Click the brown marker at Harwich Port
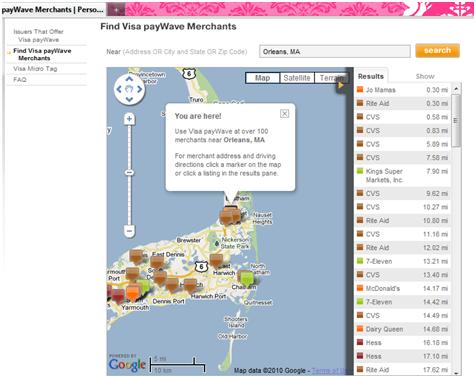 point(190,286)
